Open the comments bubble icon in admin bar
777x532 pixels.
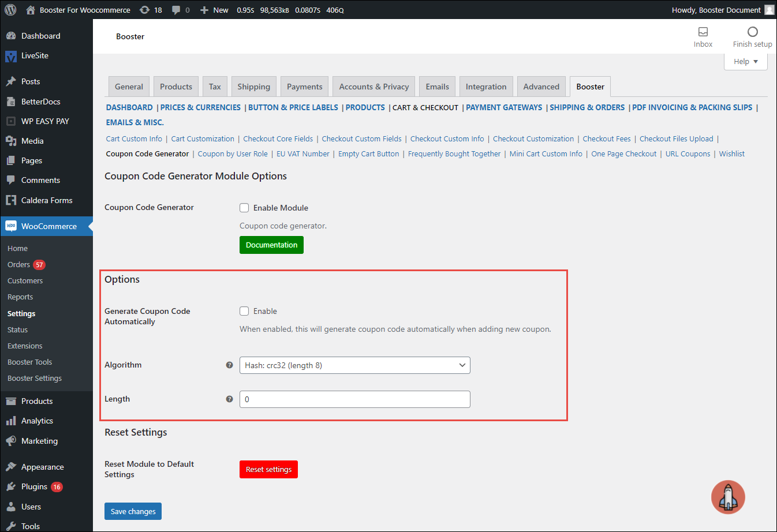pyautogui.click(x=176, y=10)
